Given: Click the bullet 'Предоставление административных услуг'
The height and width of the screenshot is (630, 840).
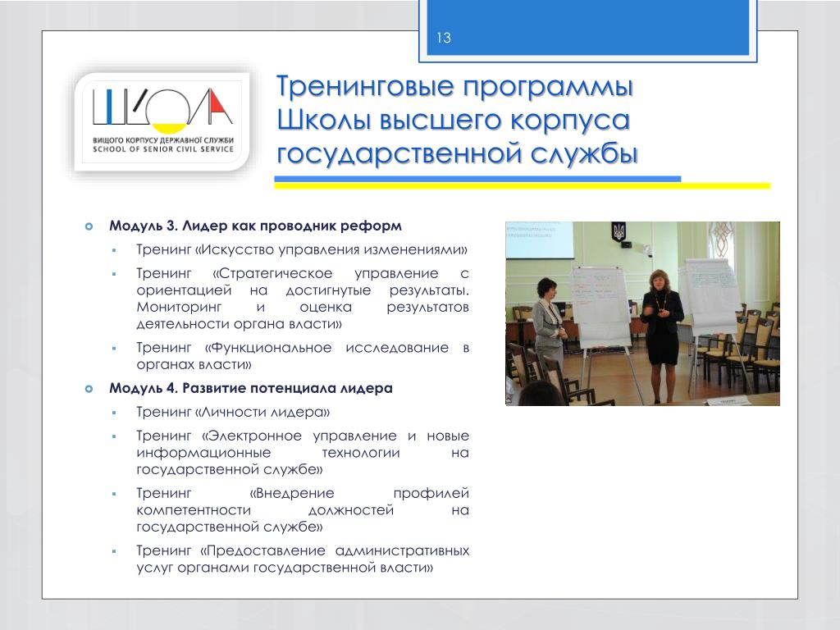Looking at the screenshot, I should 303,559.
